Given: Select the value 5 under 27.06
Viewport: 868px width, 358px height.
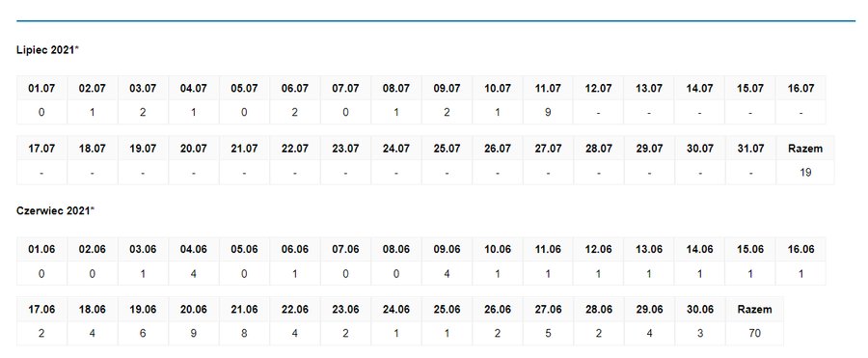Looking at the screenshot, I should (x=548, y=334).
